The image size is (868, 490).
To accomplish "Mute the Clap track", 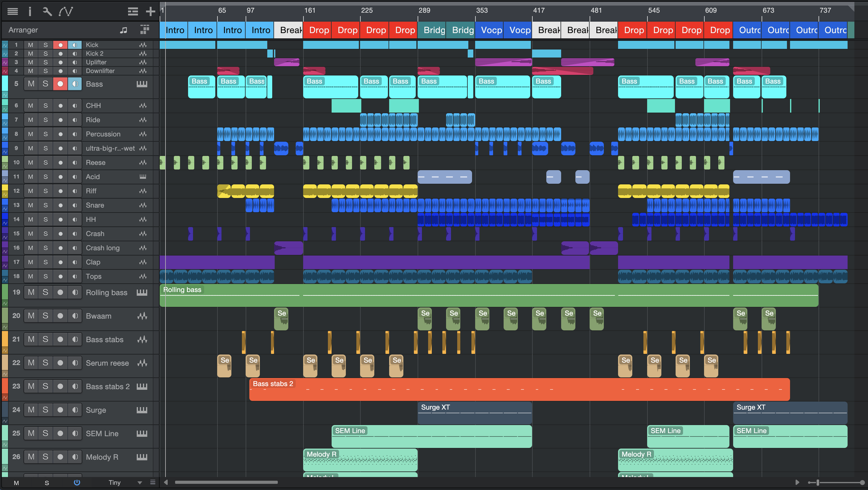I will (31, 262).
